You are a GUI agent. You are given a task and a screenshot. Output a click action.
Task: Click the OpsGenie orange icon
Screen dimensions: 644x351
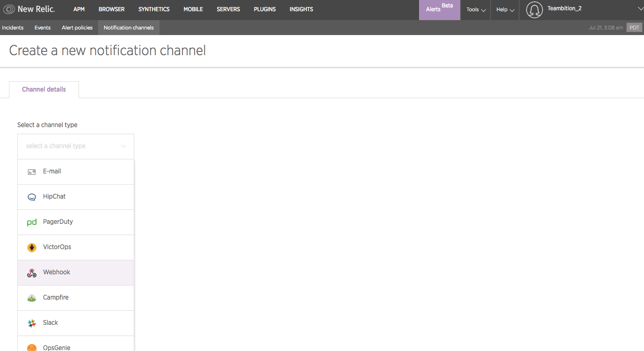click(x=32, y=348)
